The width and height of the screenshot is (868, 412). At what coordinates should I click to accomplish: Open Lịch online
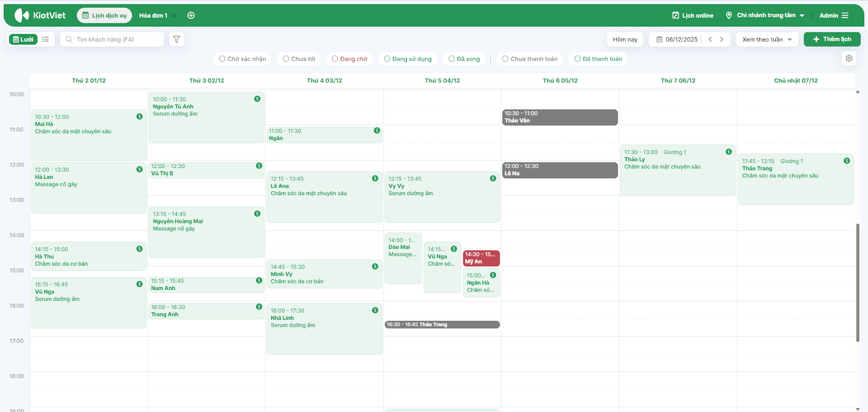click(x=693, y=16)
